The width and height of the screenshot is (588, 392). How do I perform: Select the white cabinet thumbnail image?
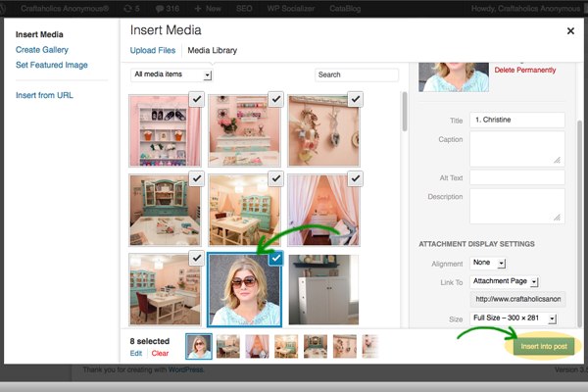point(323,290)
